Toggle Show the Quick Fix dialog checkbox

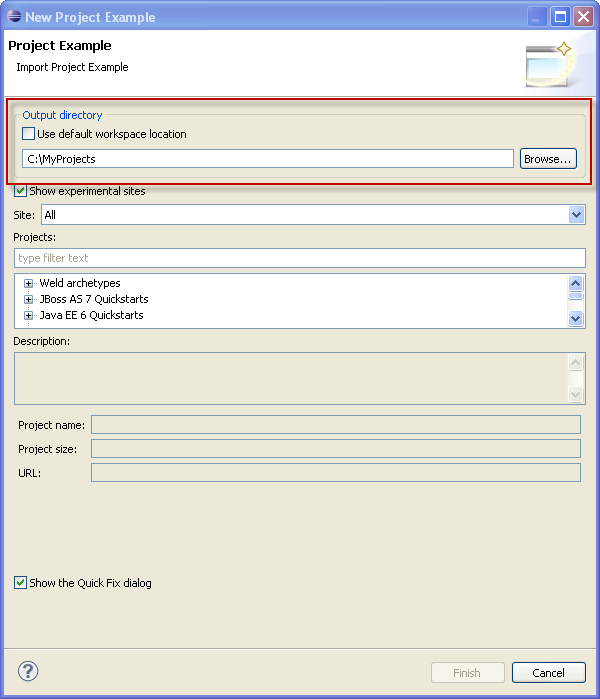[x=21, y=582]
